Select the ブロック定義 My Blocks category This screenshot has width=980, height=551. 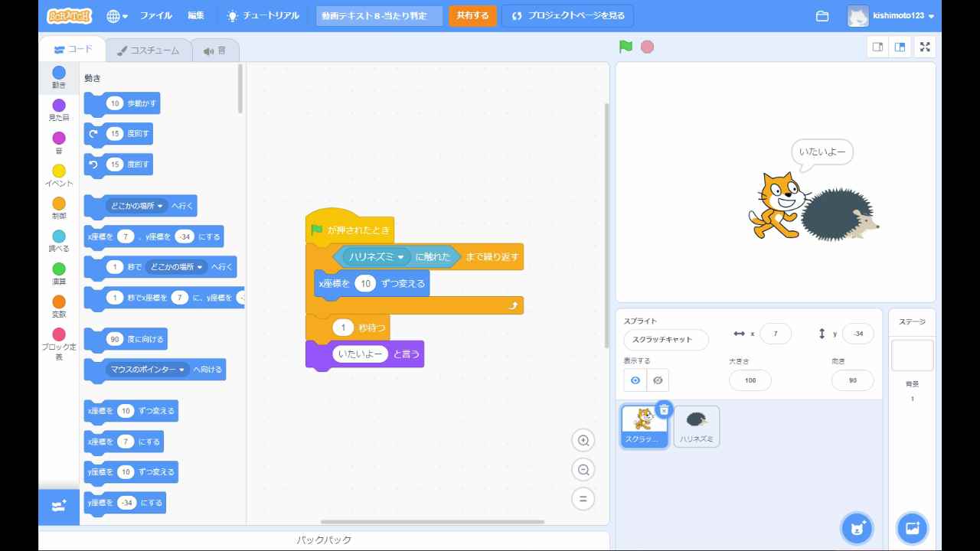click(59, 344)
